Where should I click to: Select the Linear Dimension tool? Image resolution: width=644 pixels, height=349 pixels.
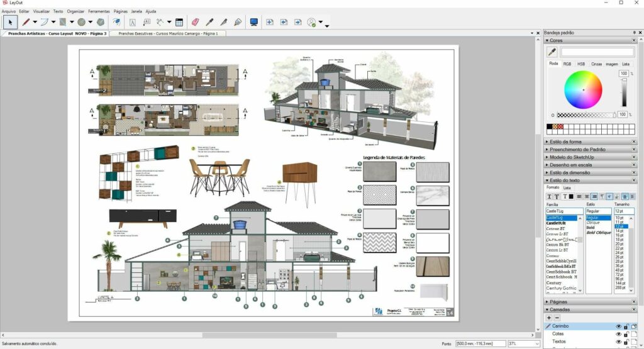[x=160, y=22]
